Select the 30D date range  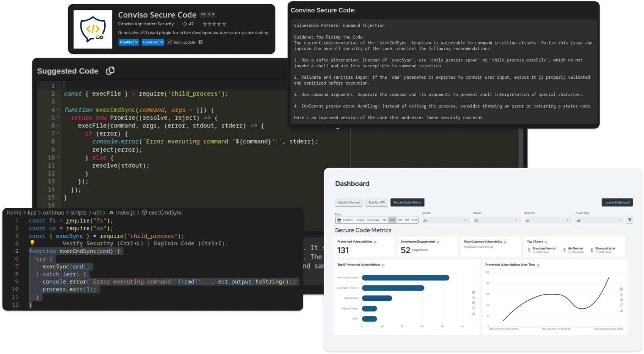pyautogui.click(x=392, y=220)
